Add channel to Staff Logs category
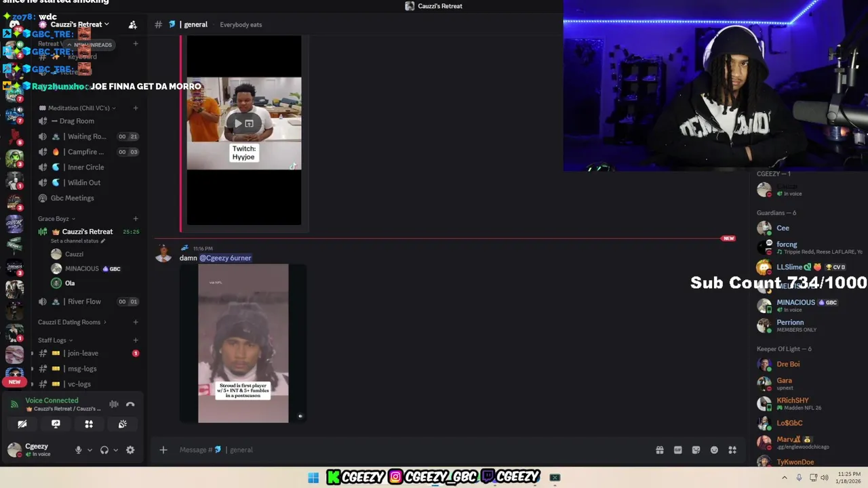This screenshot has height=488, width=868. (x=136, y=340)
